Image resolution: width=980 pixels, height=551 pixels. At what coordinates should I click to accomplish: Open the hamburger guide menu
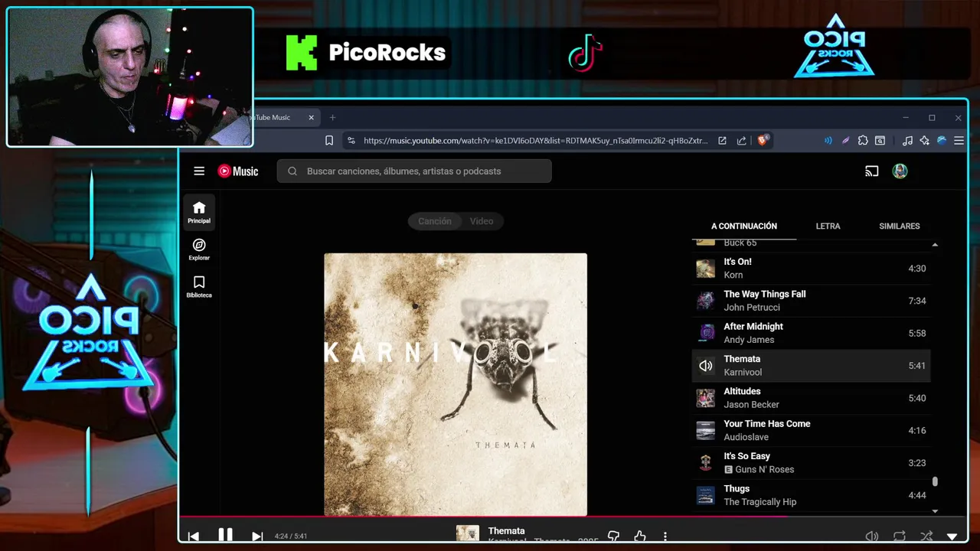click(x=199, y=171)
